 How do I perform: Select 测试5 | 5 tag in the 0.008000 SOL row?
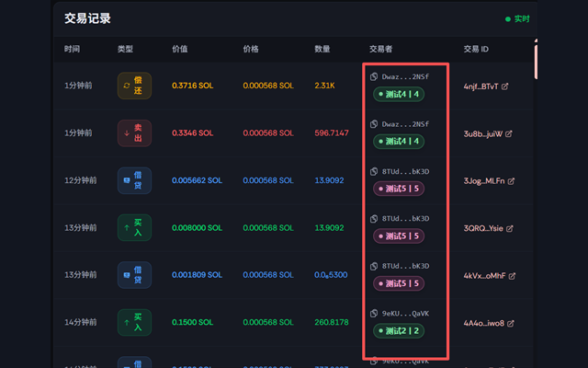point(399,236)
